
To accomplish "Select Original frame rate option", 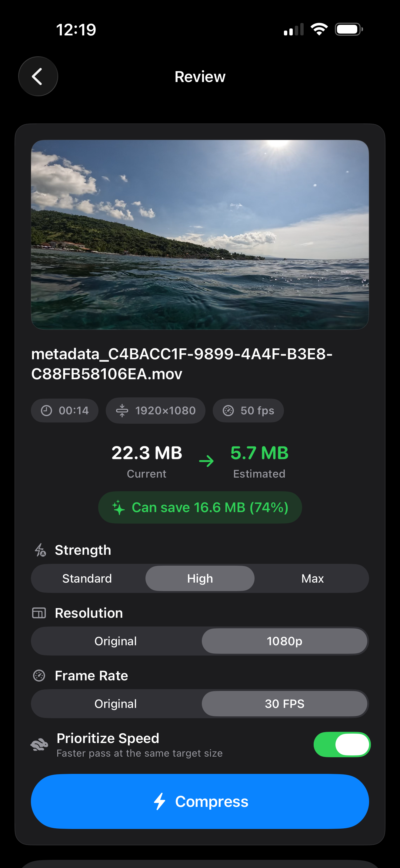I will (116, 704).
